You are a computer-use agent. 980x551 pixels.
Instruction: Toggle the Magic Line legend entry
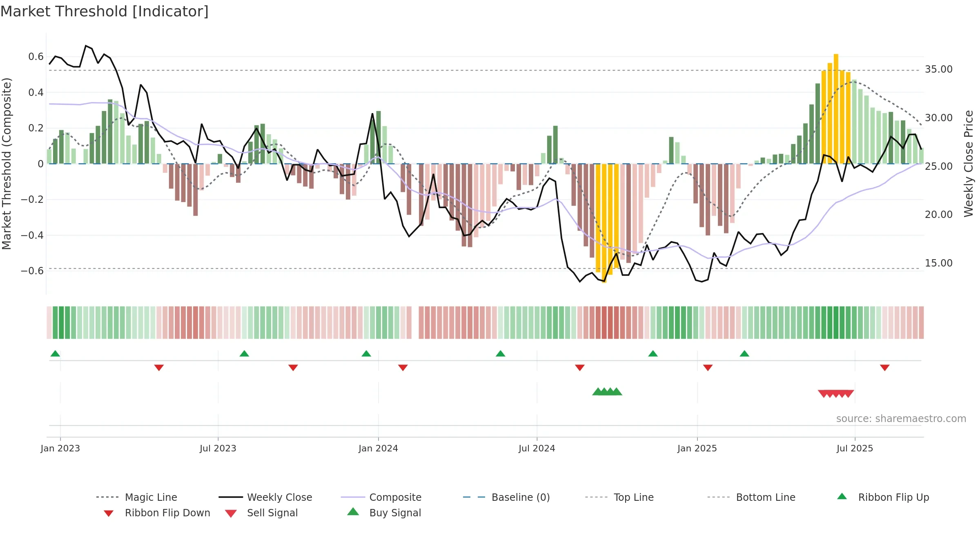(x=137, y=497)
